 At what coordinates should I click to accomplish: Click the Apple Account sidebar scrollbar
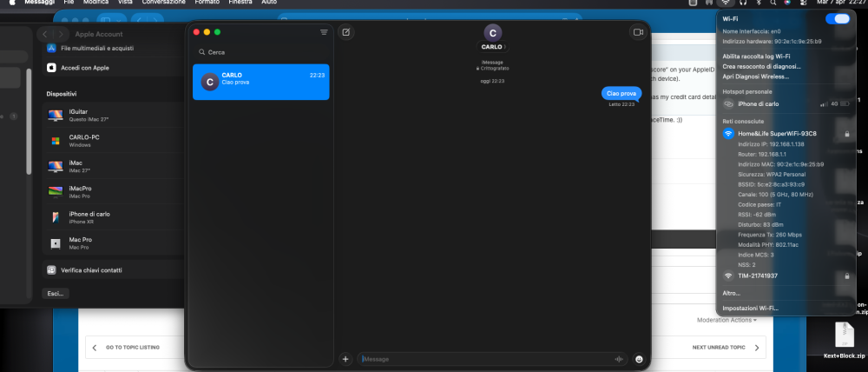tap(29, 121)
